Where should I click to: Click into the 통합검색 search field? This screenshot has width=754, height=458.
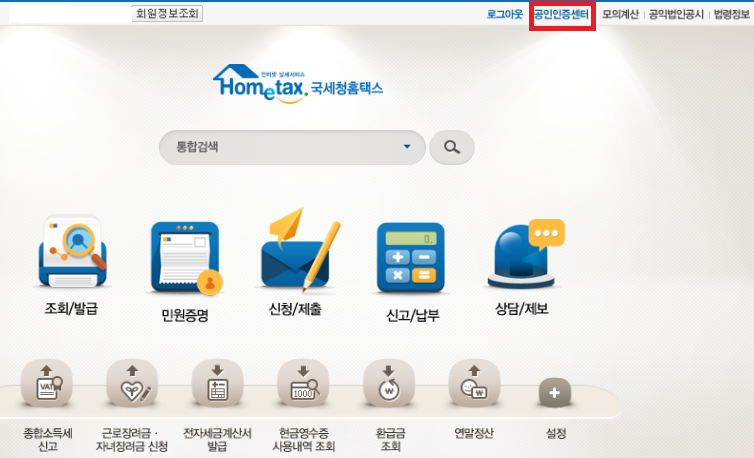tap(280, 148)
